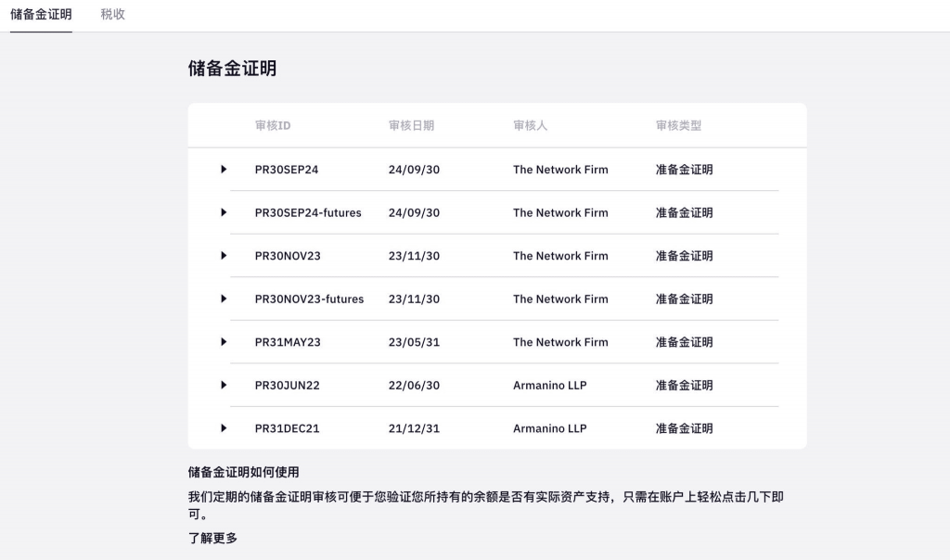Expand the PR31MAY23 row arrow
The image size is (950, 560).
224,342
